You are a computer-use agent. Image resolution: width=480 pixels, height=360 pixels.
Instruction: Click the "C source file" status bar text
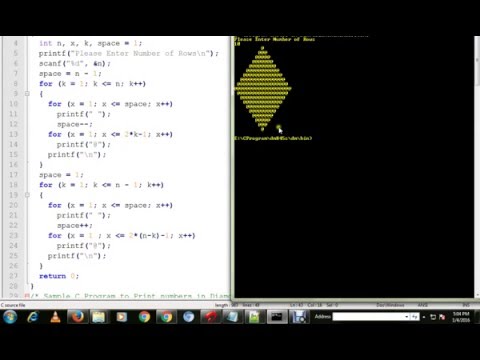click(x=13, y=305)
